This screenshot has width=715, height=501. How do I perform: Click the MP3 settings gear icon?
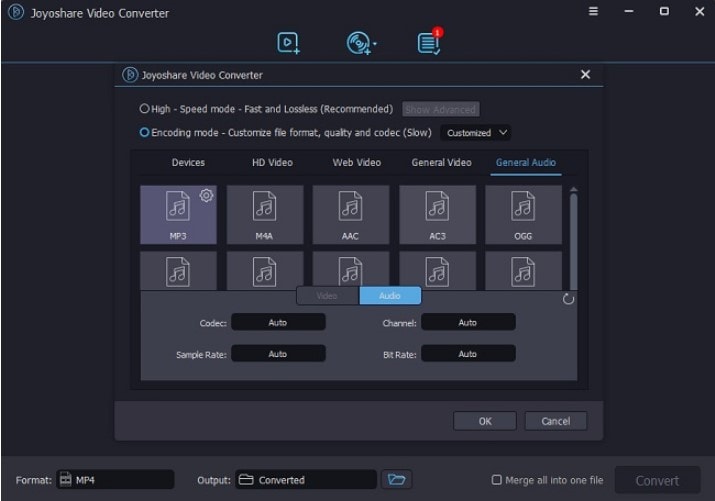206,196
